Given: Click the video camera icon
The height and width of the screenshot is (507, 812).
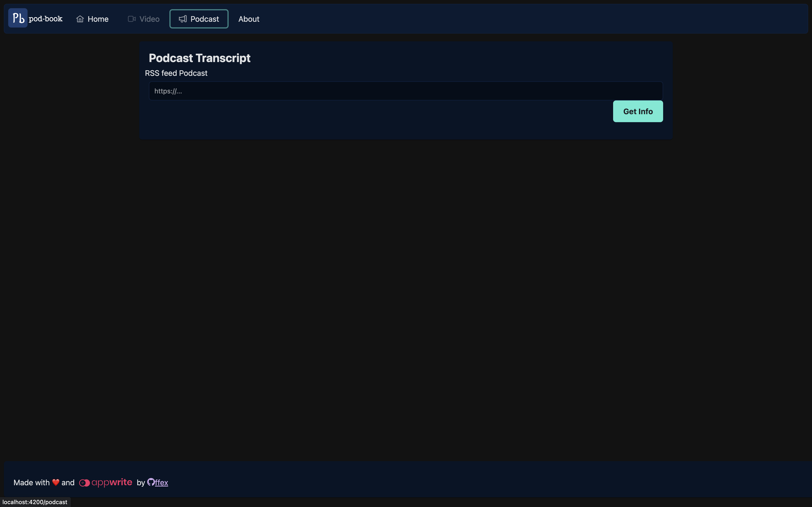Looking at the screenshot, I should point(131,19).
